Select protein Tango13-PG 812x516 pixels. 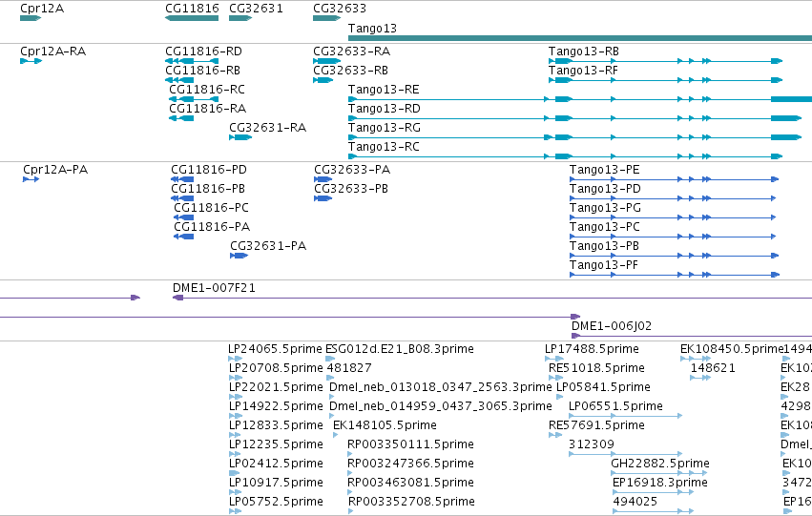pyautogui.click(x=605, y=208)
